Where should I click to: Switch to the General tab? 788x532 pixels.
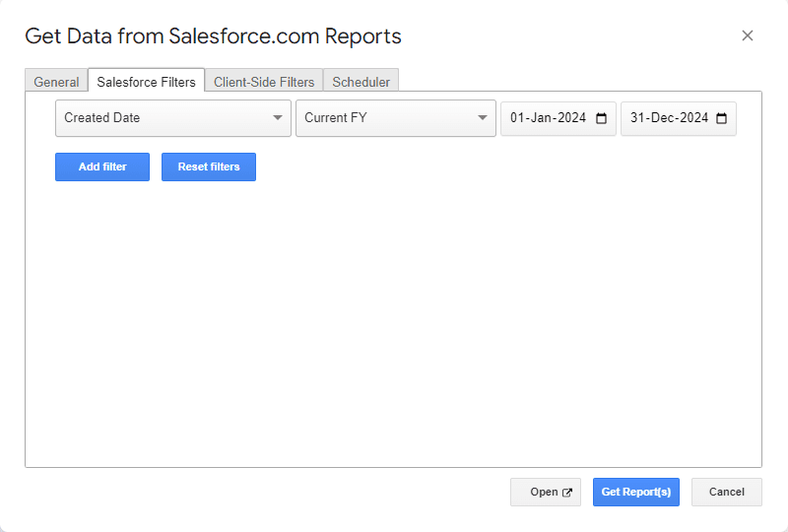coord(56,82)
